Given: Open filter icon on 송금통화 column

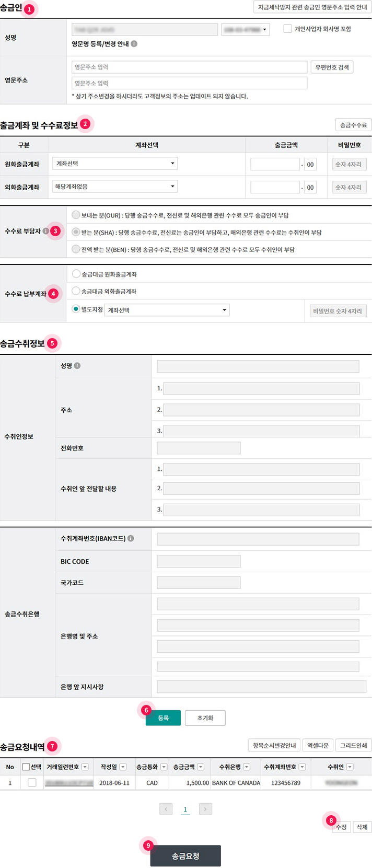Looking at the screenshot, I should (x=164, y=767).
